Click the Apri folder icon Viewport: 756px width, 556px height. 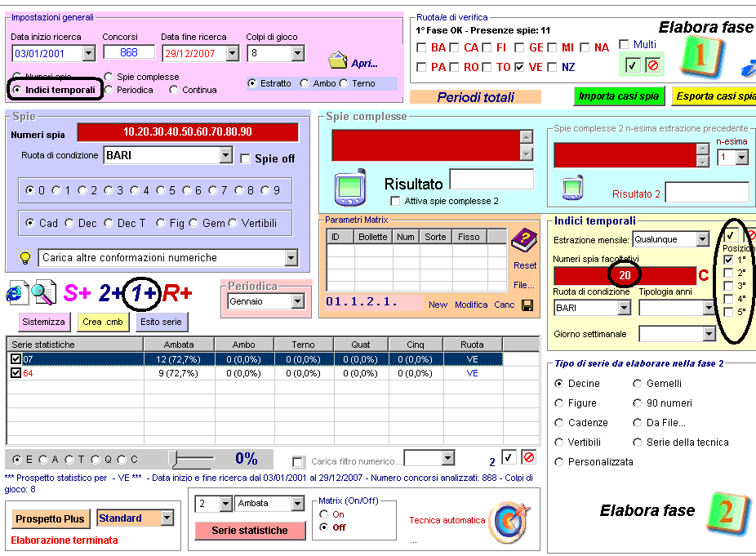tap(338, 60)
